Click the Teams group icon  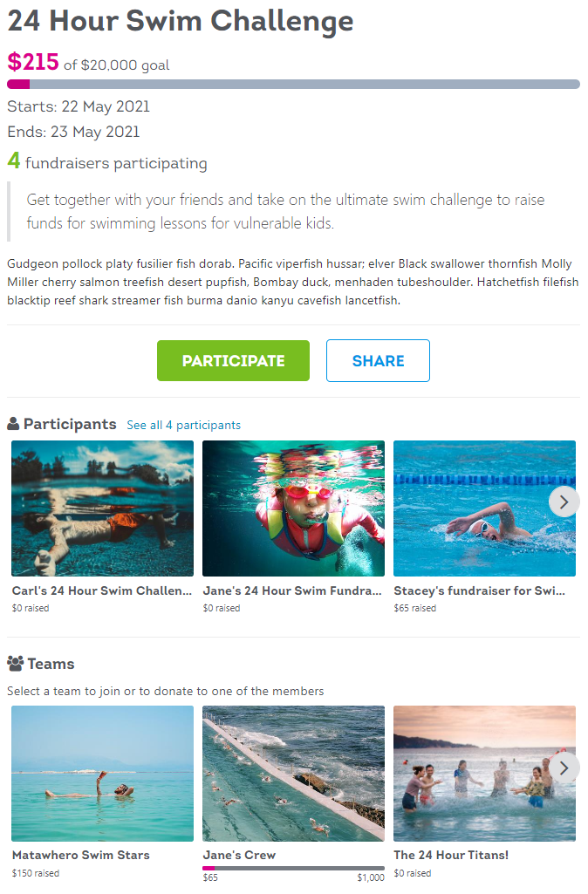point(16,664)
